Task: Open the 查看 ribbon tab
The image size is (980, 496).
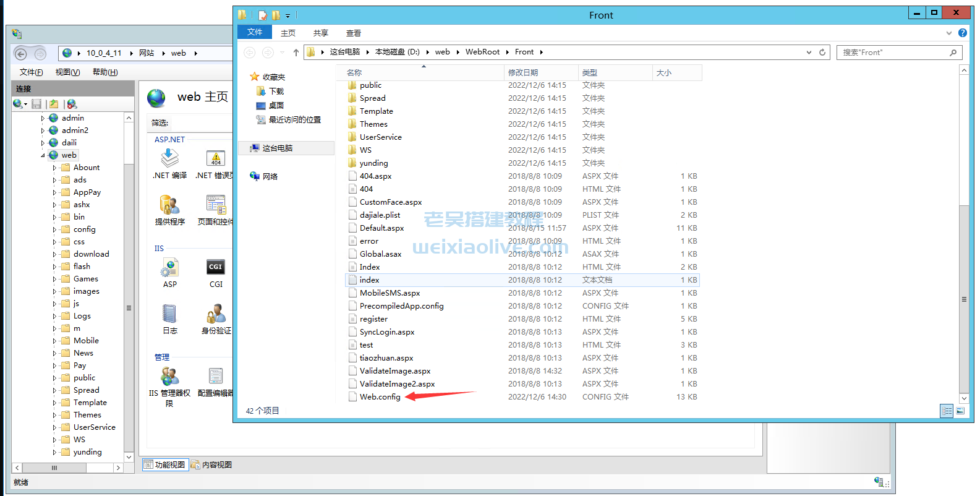Action: pos(353,33)
